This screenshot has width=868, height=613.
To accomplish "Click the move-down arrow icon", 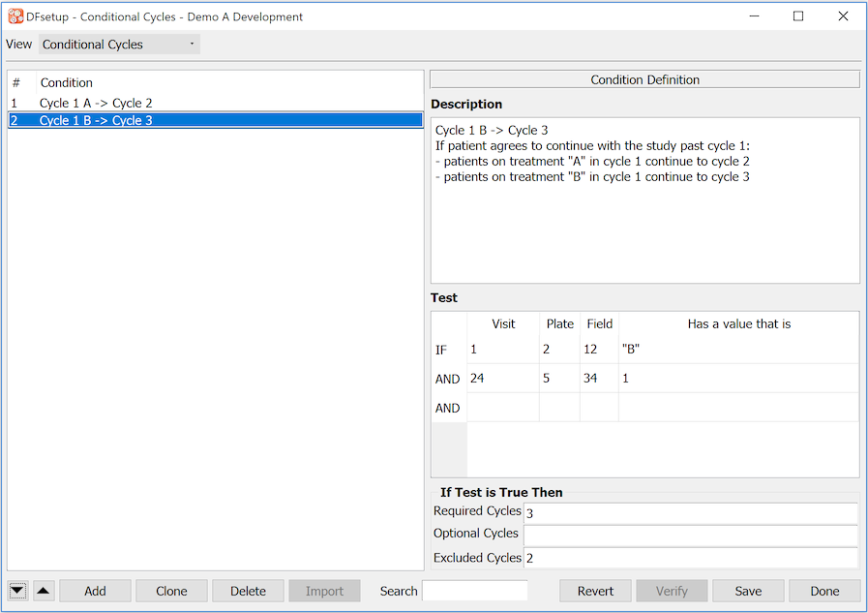I will tap(18, 591).
